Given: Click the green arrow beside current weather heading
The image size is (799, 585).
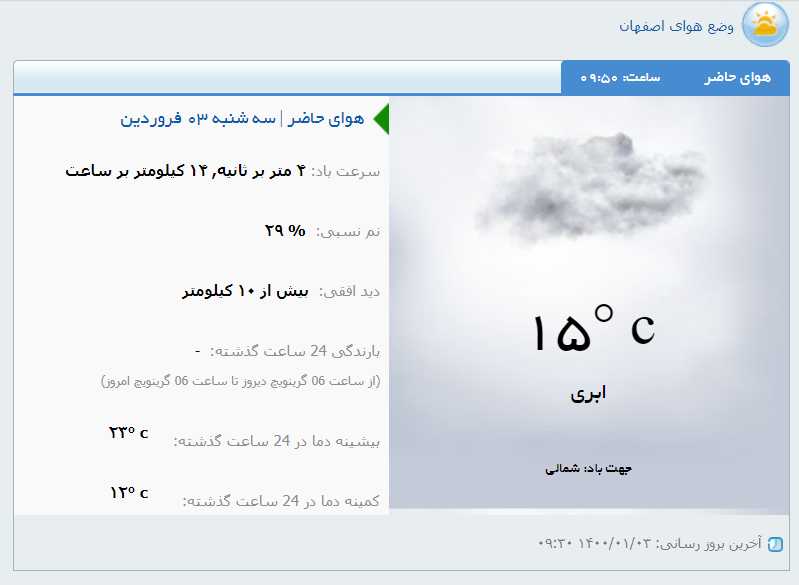Looking at the screenshot, I should click(x=380, y=118).
